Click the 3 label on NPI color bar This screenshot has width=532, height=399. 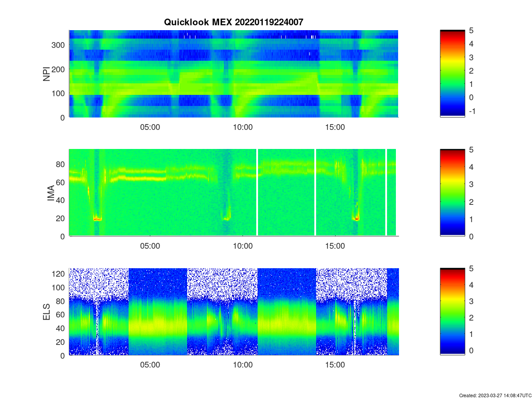pos(472,57)
